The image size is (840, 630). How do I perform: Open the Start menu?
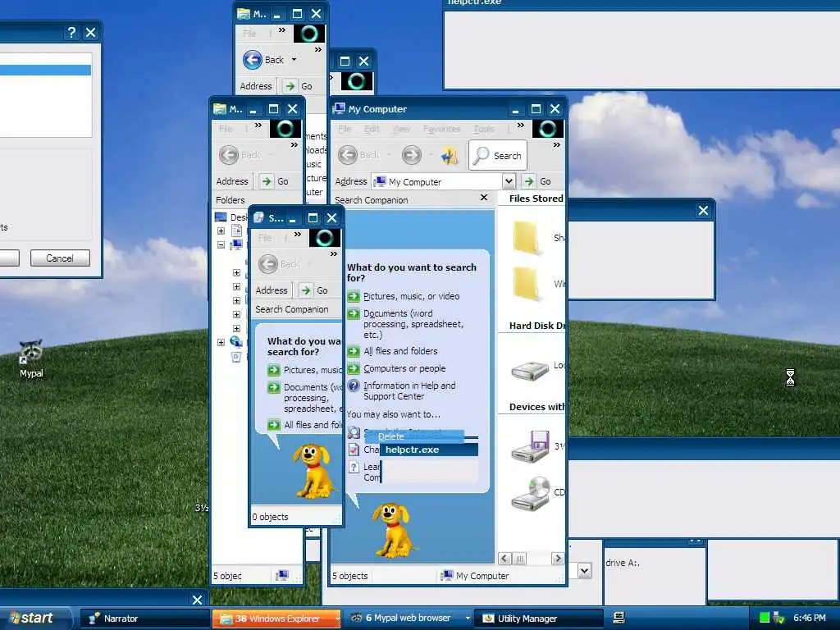click(x=35, y=618)
